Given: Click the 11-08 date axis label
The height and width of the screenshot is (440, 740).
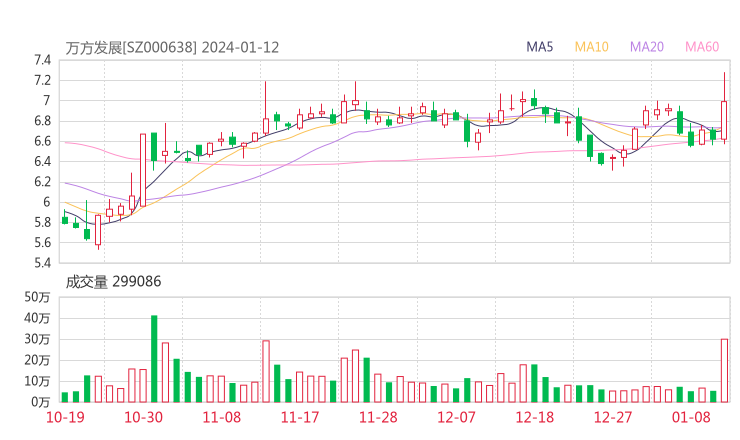Looking at the screenshot, I should pyautogui.click(x=221, y=417).
